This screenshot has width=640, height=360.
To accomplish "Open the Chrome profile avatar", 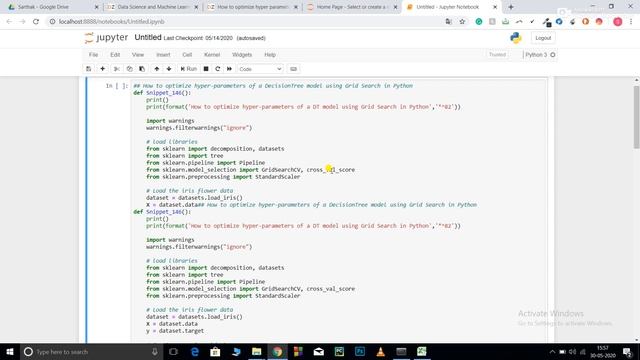I will pyautogui.click(x=618, y=22).
